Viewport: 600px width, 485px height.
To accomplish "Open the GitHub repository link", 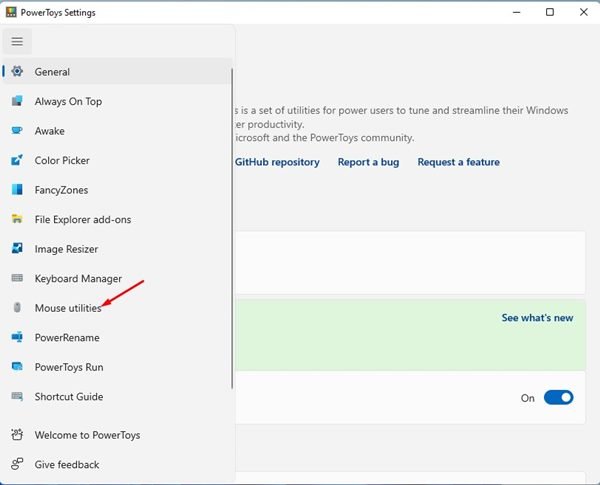I will 277,162.
